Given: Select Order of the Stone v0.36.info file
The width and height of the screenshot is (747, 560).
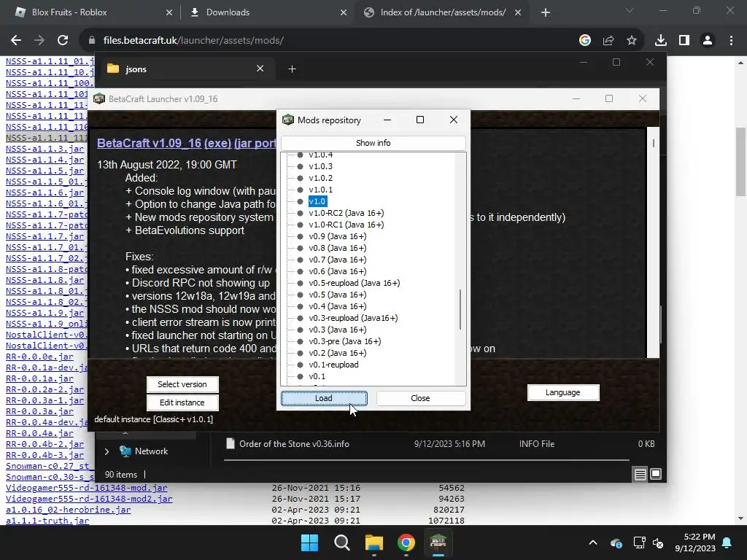Looking at the screenshot, I should pos(295,444).
